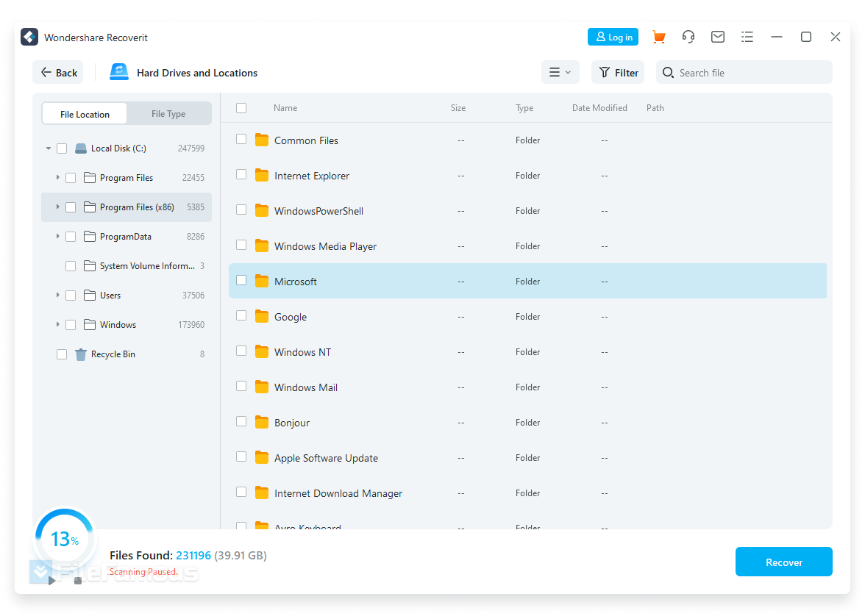Click the 13% scan progress ring
The height and width of the screenshot is (616, 865).
click(x=65, y=538)
